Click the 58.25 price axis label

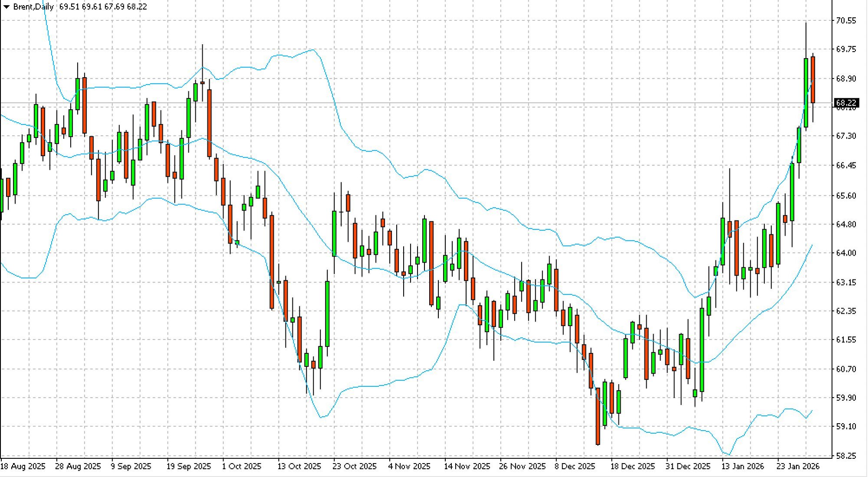pos(846,456)
